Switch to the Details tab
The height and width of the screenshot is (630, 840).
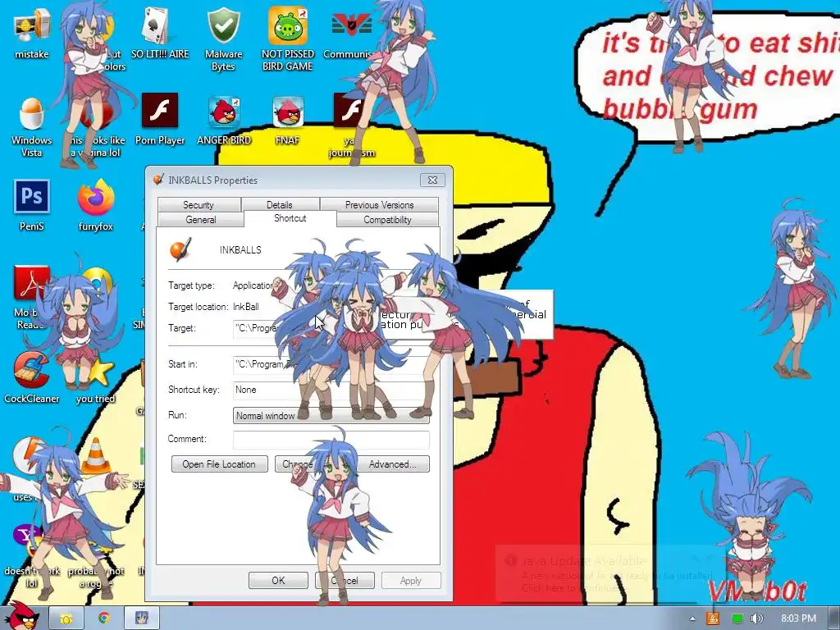(x=280, y=204)
